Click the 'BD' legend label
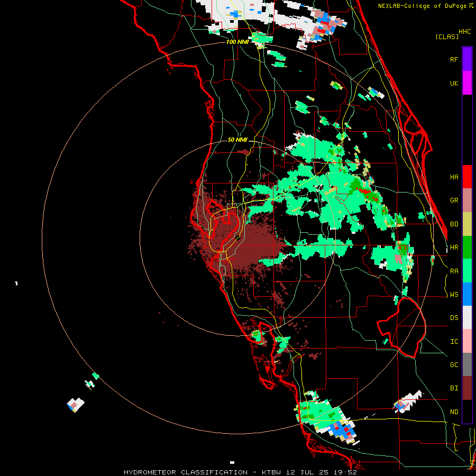Viewport: 476px width, 476px height. 454,224
